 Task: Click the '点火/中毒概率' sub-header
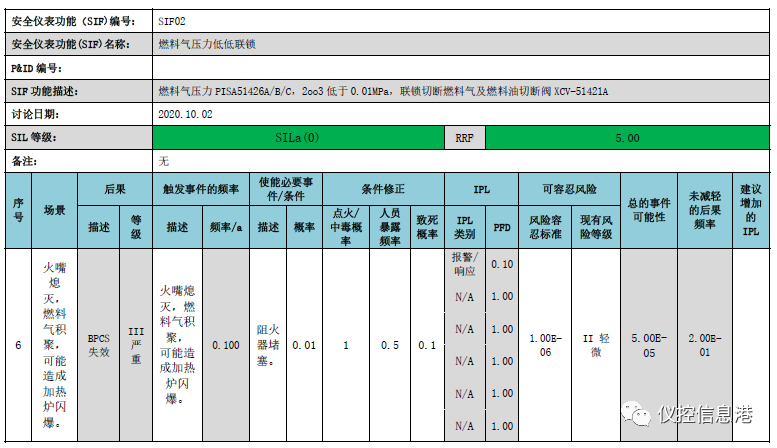[346, 227]
